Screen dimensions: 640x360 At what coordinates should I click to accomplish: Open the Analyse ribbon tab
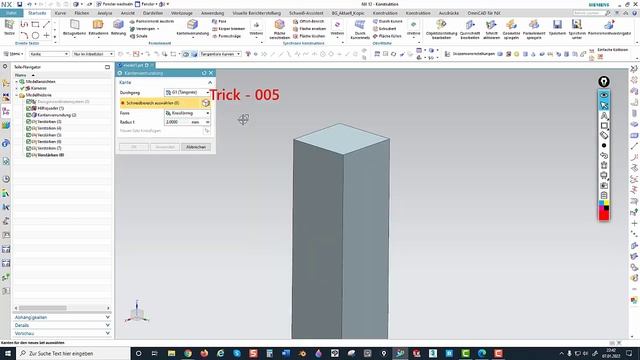(x=104, y=13)
